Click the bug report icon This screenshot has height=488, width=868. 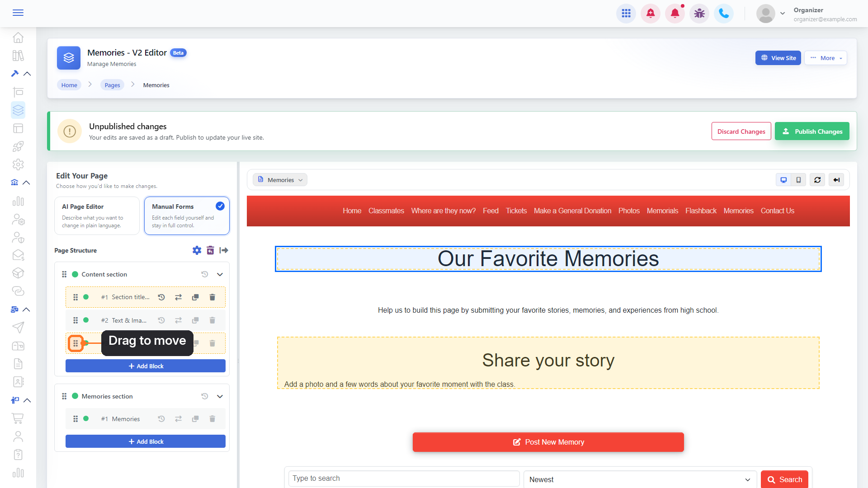(x=699, y=14)
